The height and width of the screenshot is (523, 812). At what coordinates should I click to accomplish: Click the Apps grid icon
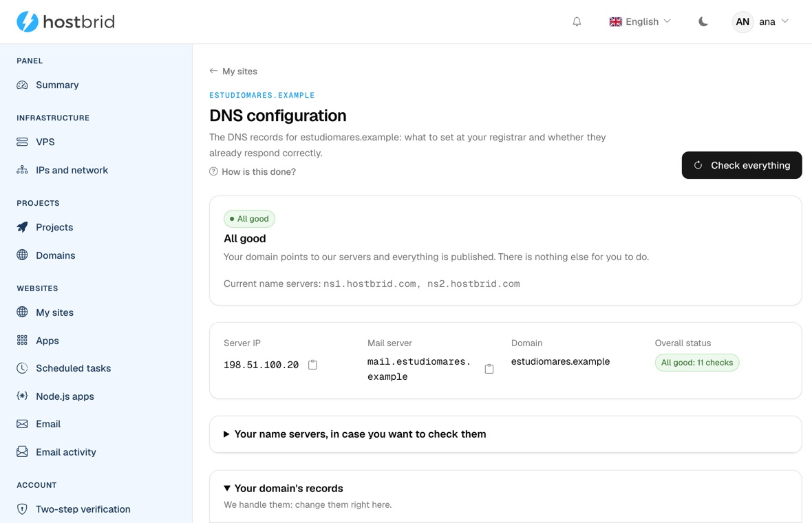tap(22, 340)
